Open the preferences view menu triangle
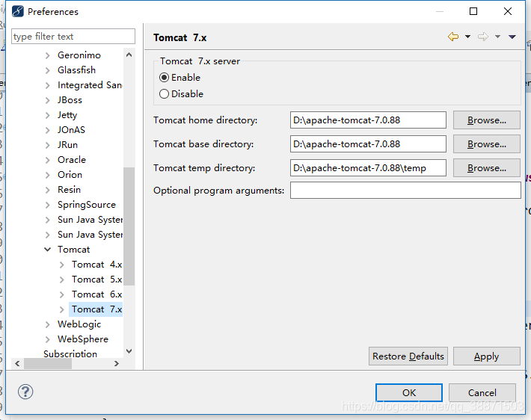531x420 pixels. click(x=512, y=37)
